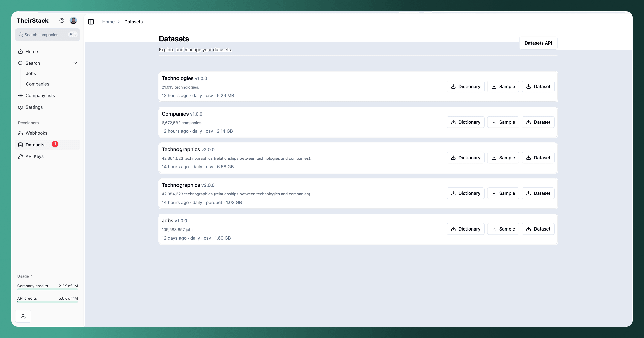644x338 pixels.
Task: Download the Technologies Dictionary
Action: [465, 87]
